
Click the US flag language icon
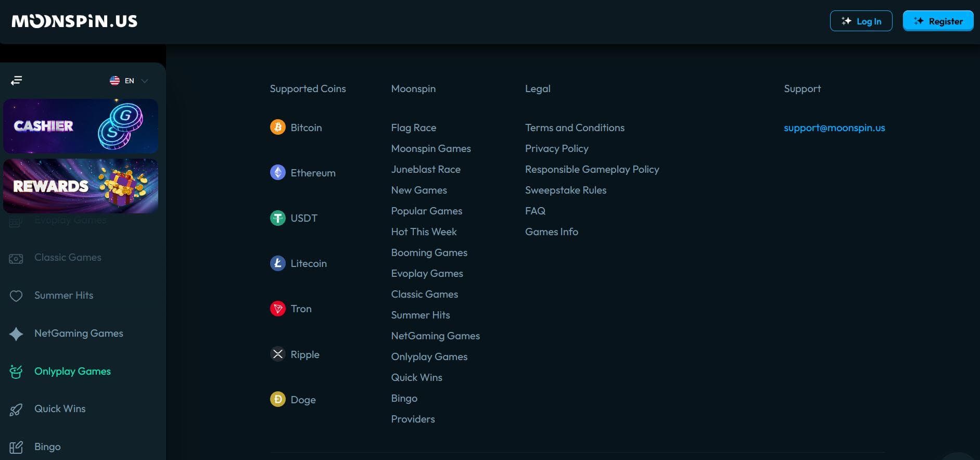coord(114,81)
